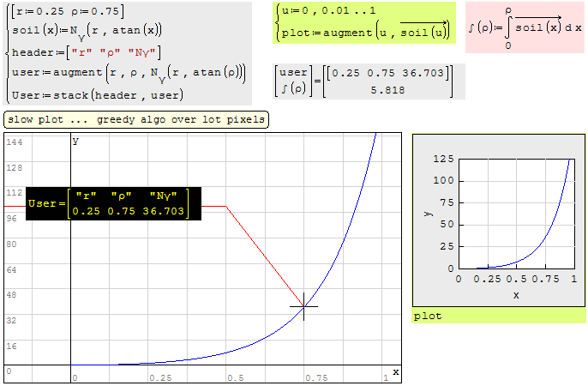
Task: Click the red leader line in the large plot
Action: [x=264, y=256]
